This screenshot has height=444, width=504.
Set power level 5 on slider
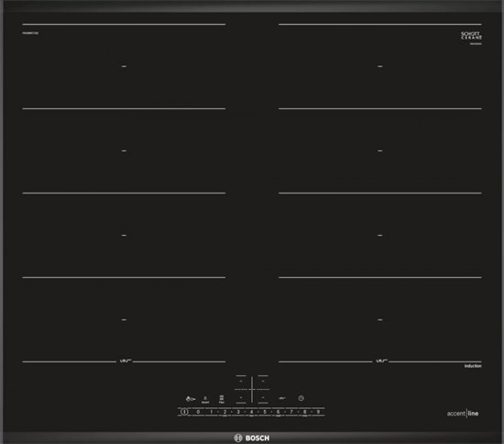click(265, 412)
